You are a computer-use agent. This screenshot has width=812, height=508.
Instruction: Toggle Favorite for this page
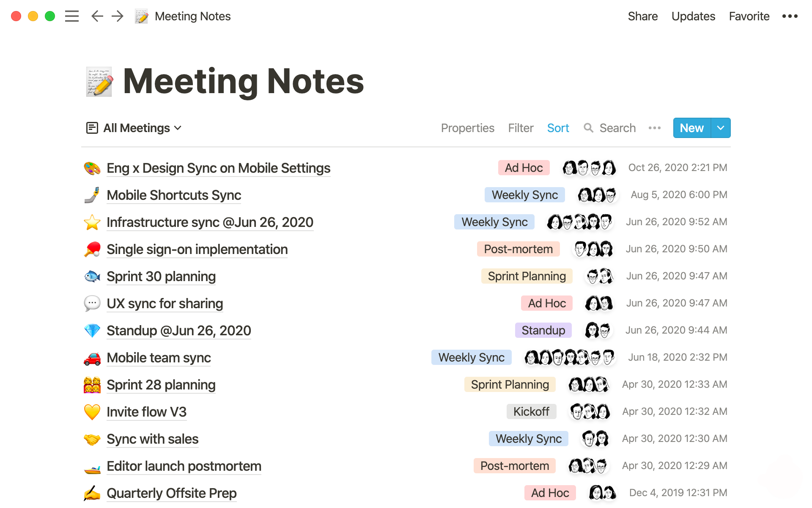749,16
